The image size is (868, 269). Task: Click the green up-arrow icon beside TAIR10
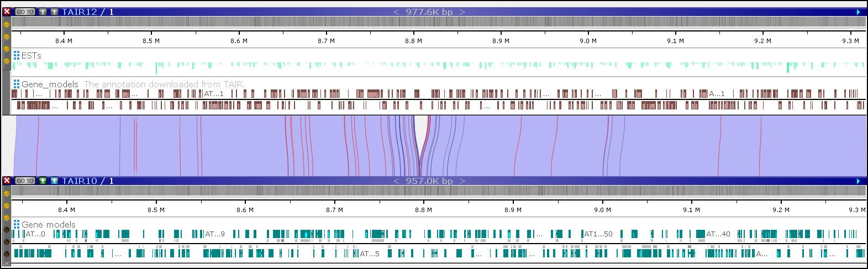(x=43, y=181)
